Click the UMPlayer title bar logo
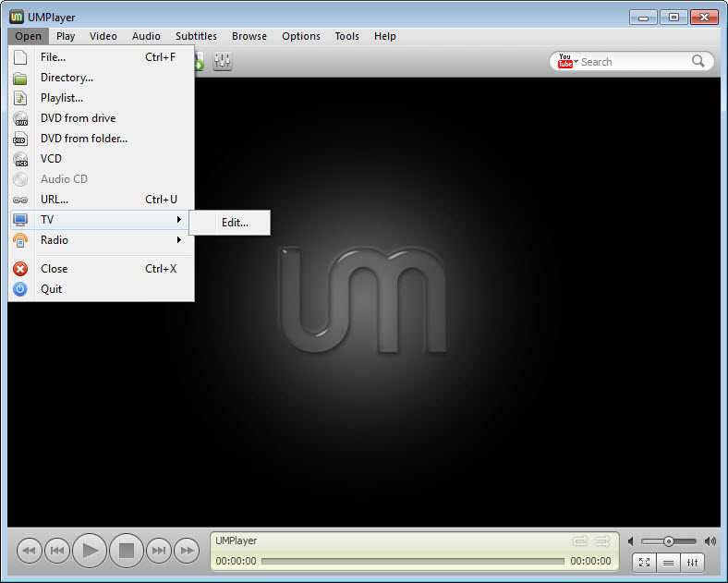The image size is (728, 583). tap(17, 18)
